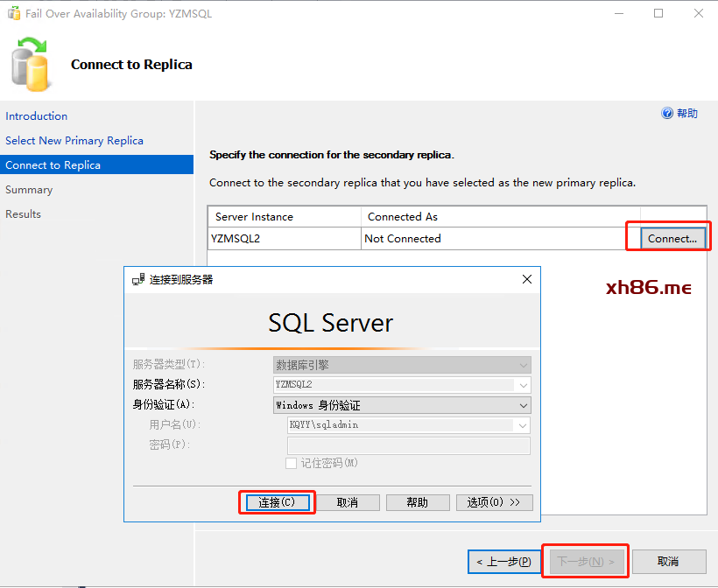
Task: Toggle the 记住密码 checkbox
Action: click(292, 463)
